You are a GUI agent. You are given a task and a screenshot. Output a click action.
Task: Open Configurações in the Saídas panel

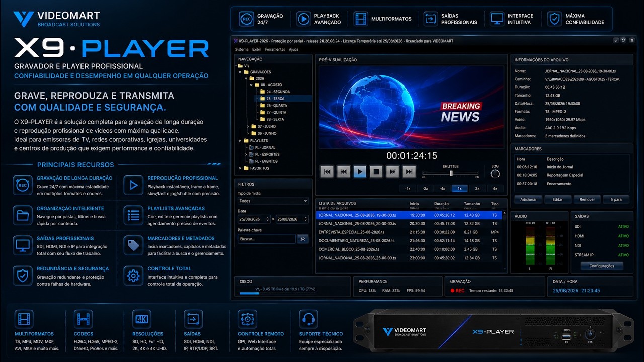pyautogui.click(x=602, y=266)
